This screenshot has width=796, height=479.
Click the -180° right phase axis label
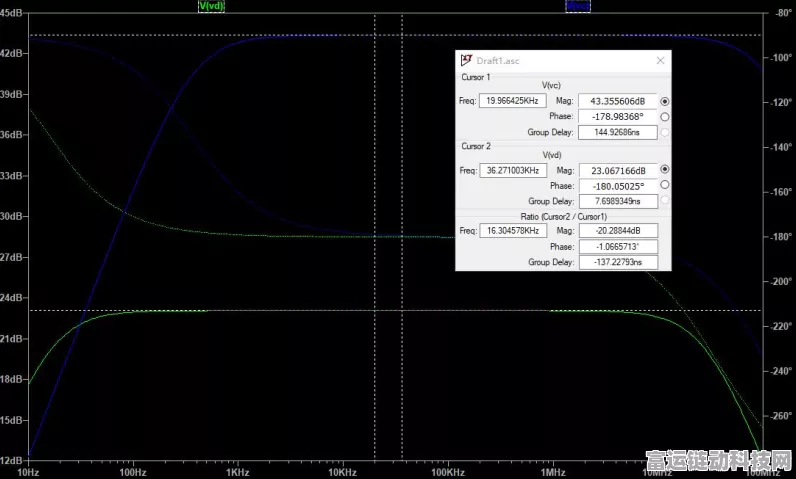pyautogui.click(x=781, y=237)
